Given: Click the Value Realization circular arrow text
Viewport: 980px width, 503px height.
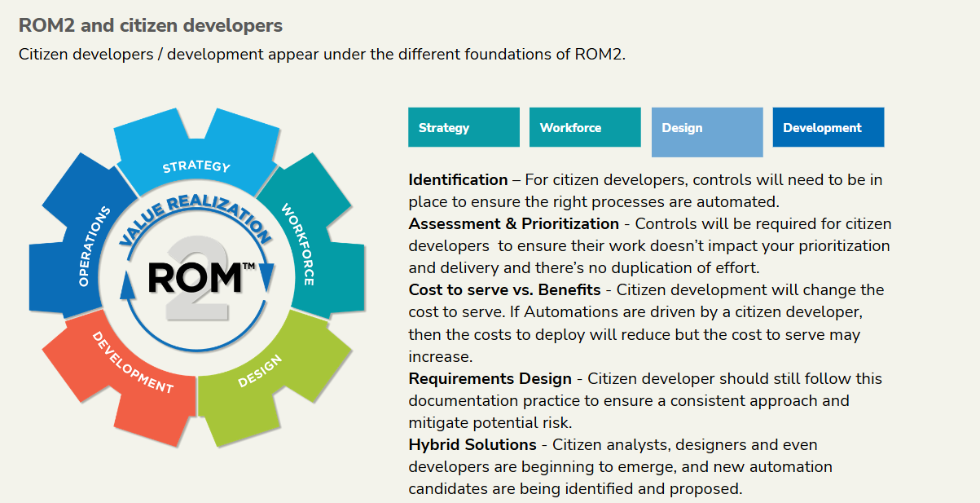Looking at the screenshot, I should [x=194, y=218].
